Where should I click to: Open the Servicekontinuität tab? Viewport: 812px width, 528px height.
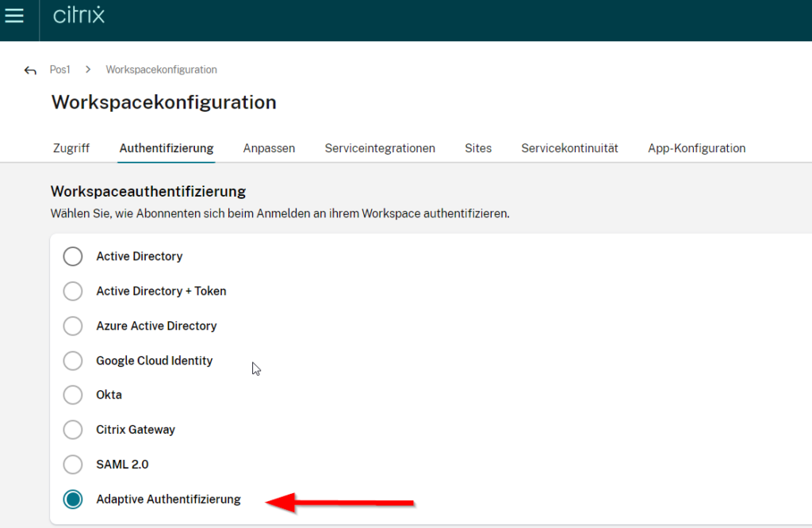click(569, 148)
